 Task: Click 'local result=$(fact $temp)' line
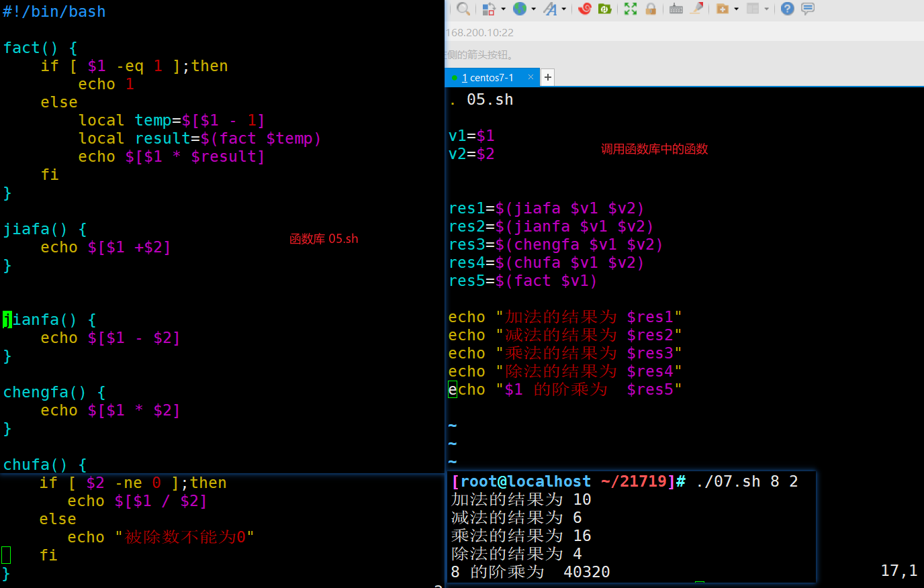point(200,138)
